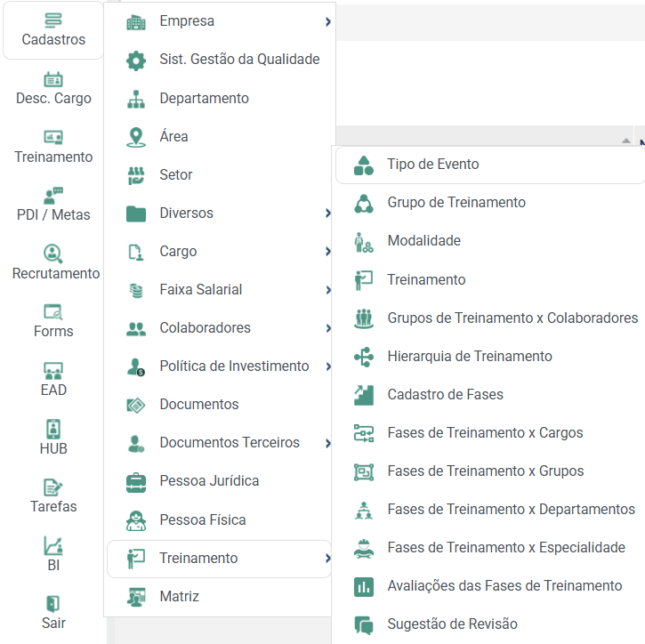
Task: Click the Sair exit icon
Action: tap(53, 604)
